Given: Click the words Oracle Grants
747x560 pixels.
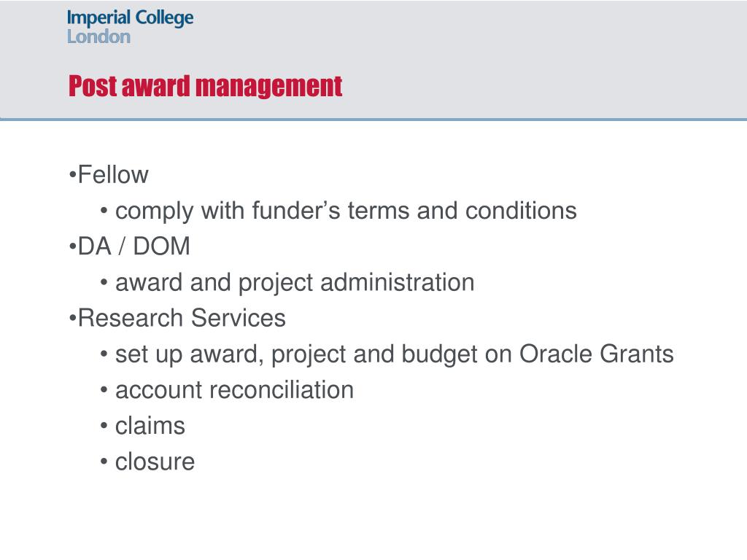Looking at the screenshot, I should [597, 354].
